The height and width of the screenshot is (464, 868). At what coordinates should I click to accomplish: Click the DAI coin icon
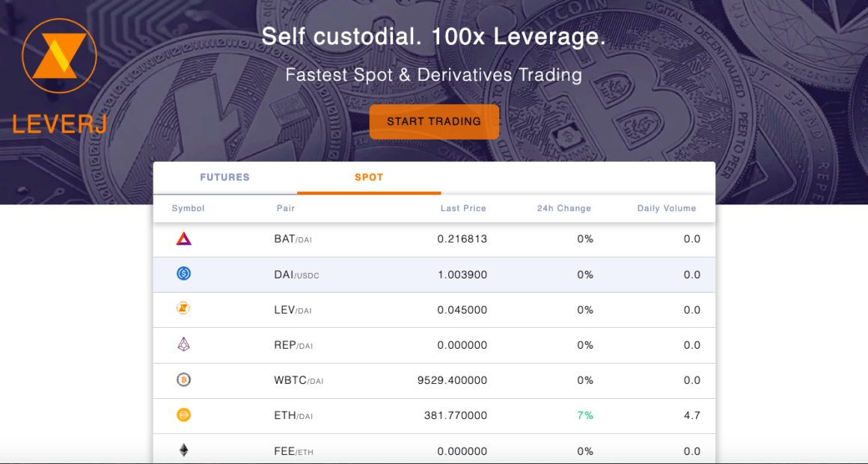pos(183,274)
